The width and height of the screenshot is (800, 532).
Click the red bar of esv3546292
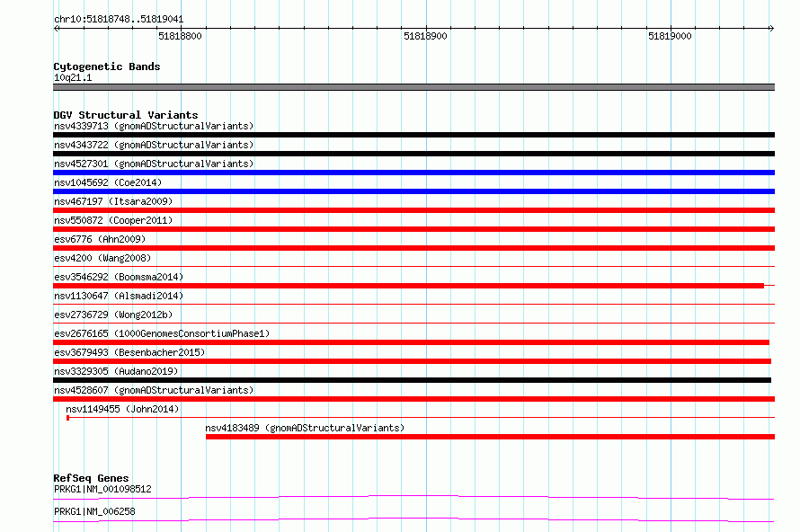409,286
